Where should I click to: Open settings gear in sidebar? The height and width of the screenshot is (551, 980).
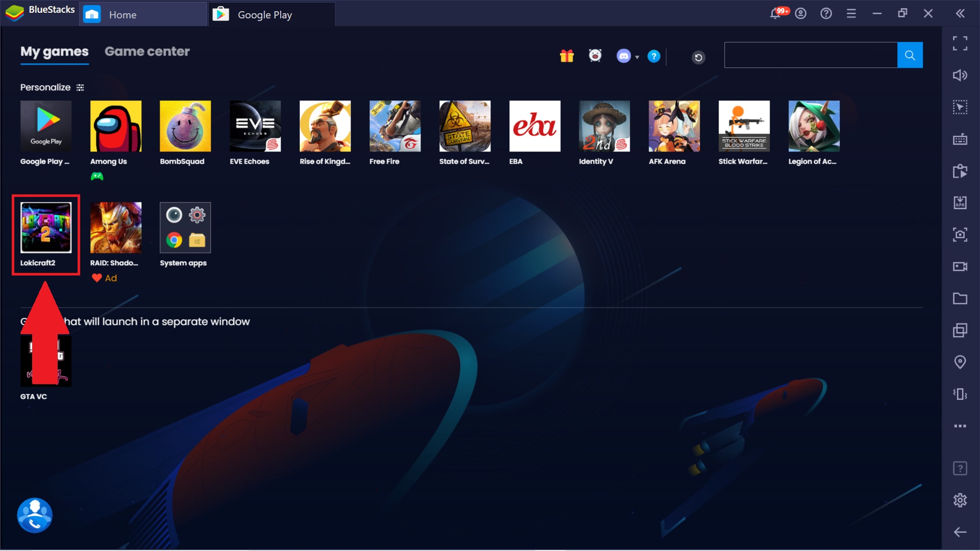pos(960,500)
